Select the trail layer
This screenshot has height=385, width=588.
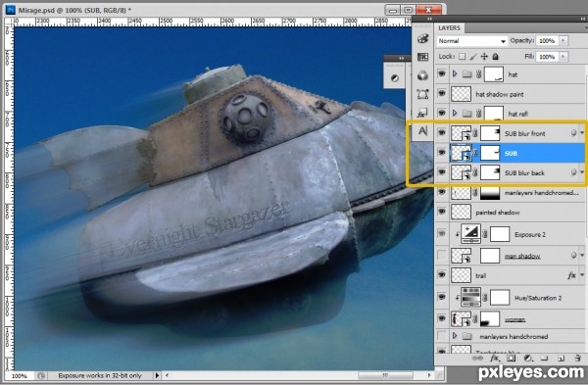coord(510,275)
